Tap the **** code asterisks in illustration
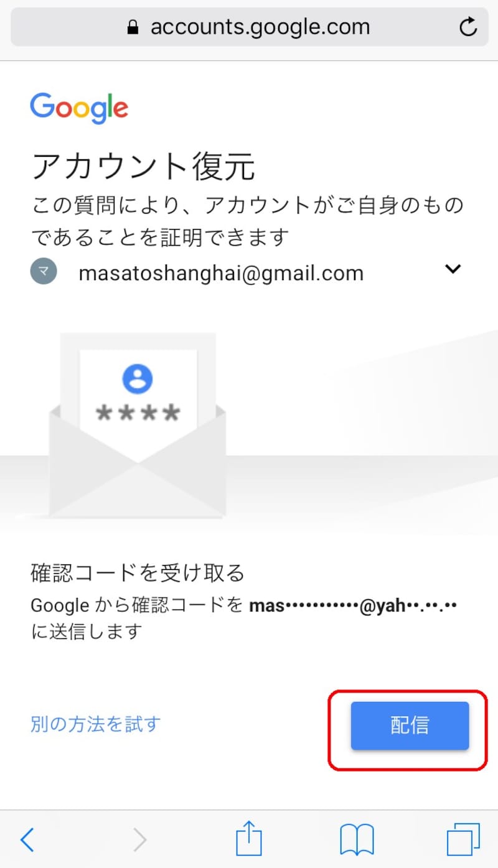498x868 pixels. pyautogui.click(x=138, y=413)
